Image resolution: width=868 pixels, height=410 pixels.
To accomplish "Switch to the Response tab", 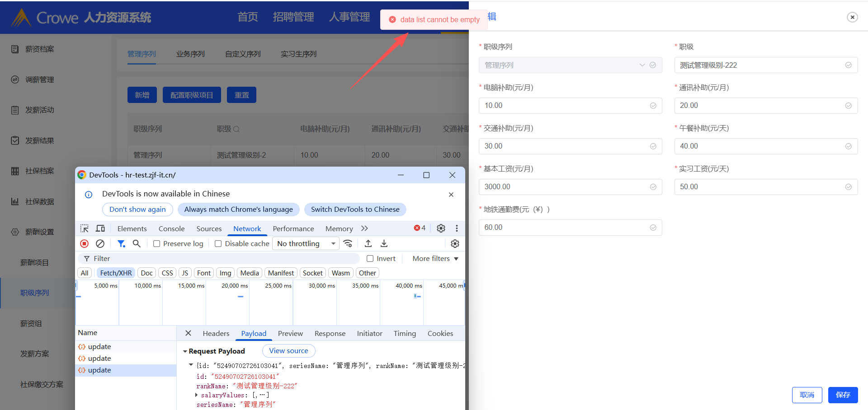I will click(x=330, y=334).
